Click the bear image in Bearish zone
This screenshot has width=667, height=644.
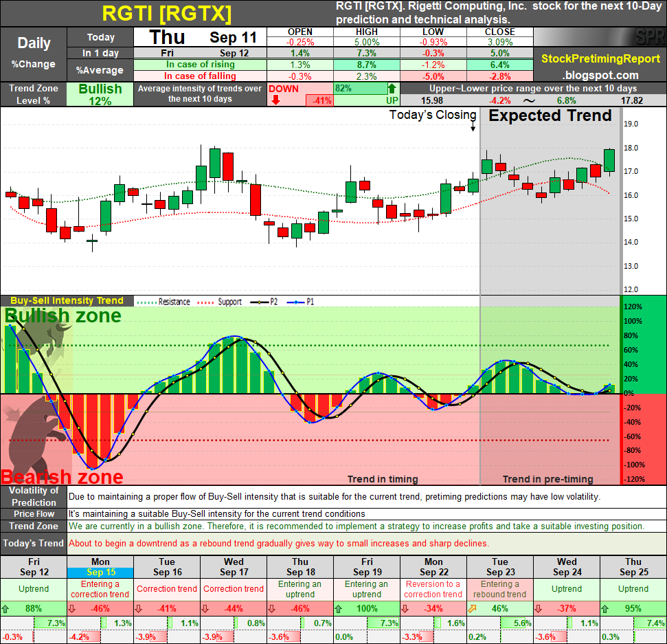tap(36, 438)
